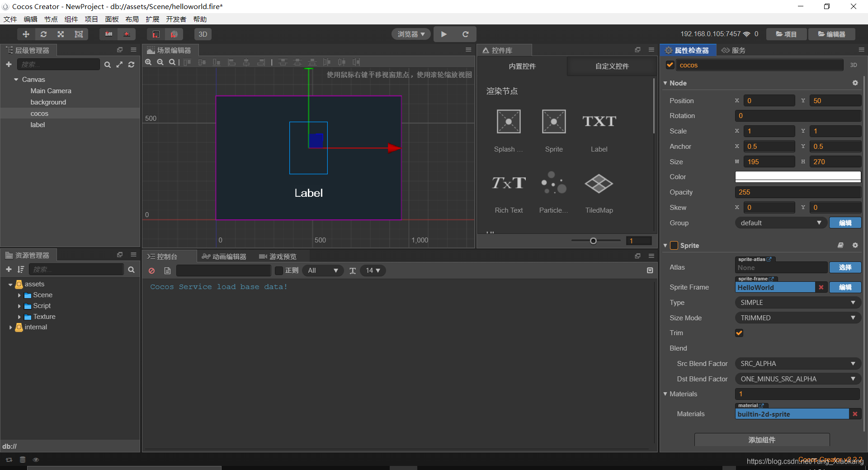Click the 添加组件 button
The image size is (868, 470).
pyautogui.click(x=762, y=440)
